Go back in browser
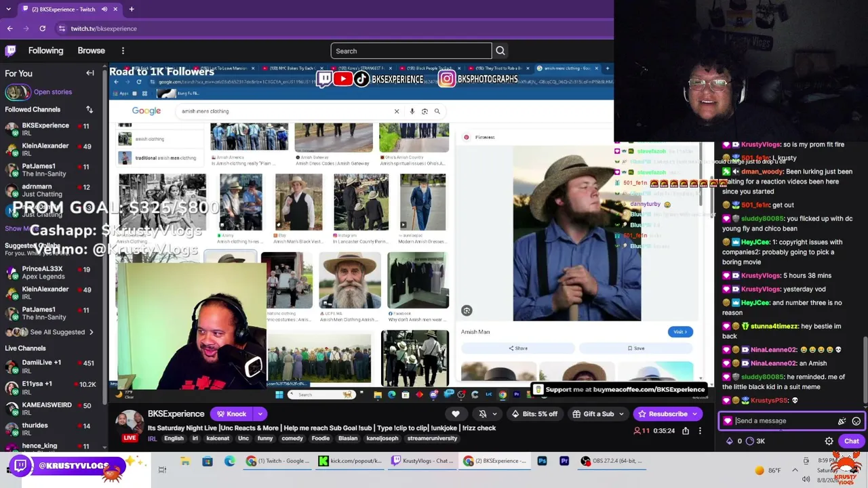The height and width of the screenshot is (488, 868). tap(9, 28)
